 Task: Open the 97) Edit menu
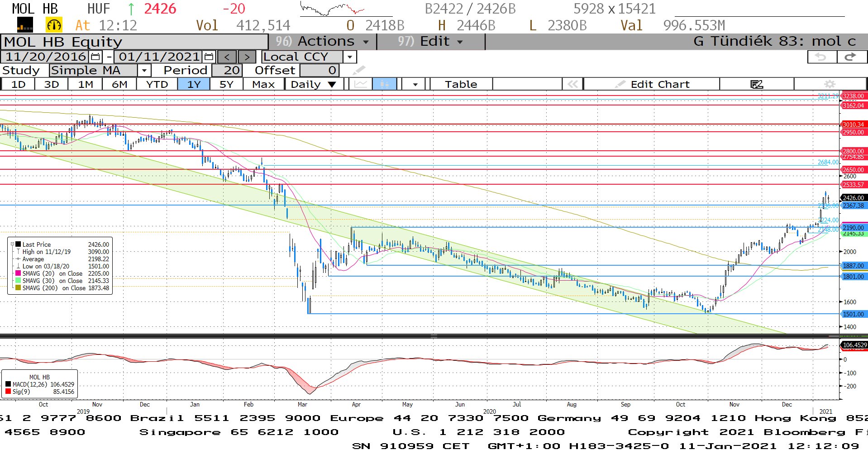430,42
